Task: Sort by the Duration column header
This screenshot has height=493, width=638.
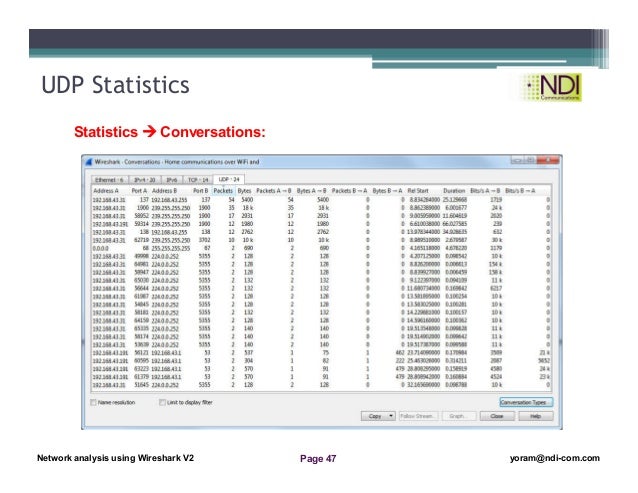Action: point(454,191)
